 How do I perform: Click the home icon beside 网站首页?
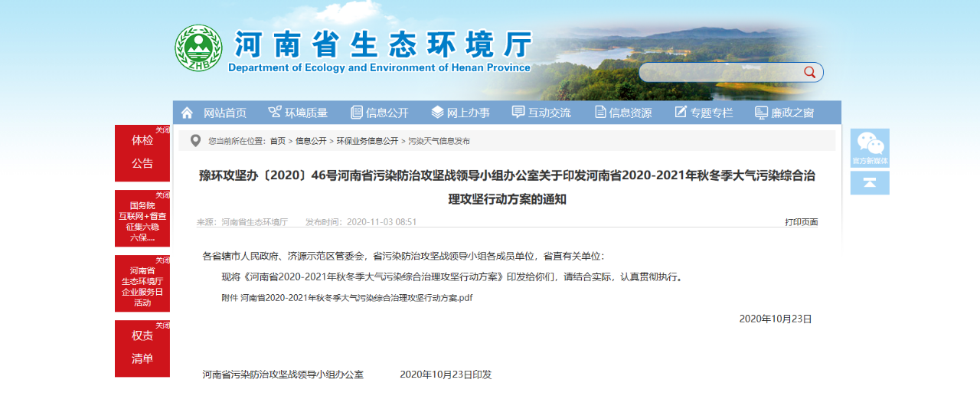point(187,113)
